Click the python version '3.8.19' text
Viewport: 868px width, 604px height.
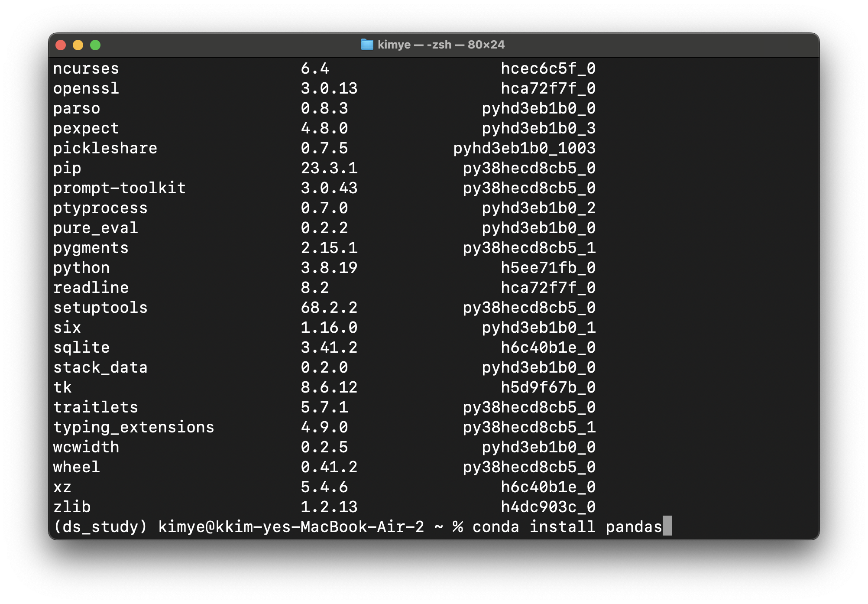(329, 268)
